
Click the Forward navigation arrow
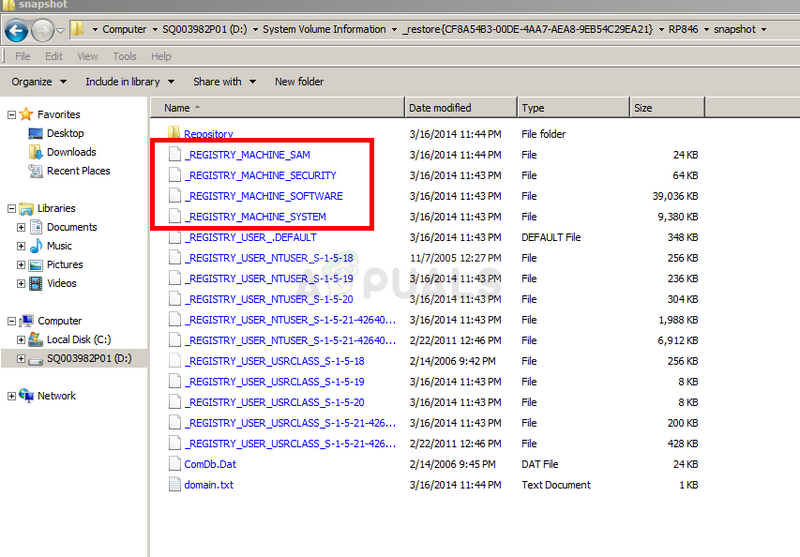(x=42, y=31)
